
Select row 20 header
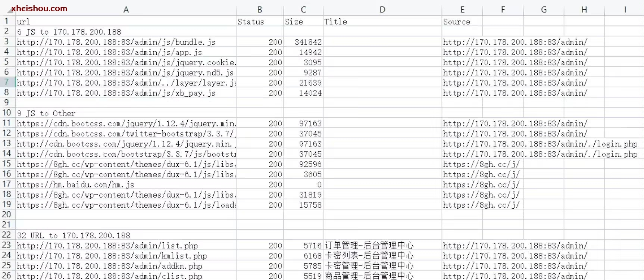(x=7, y=214)
